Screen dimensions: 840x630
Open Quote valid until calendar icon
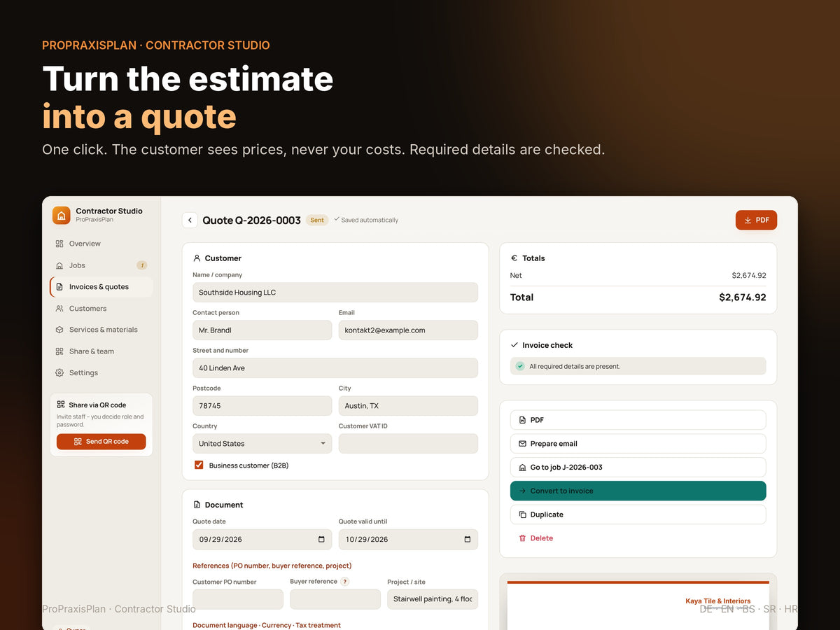pyautogui.click(x=468, y=540)
